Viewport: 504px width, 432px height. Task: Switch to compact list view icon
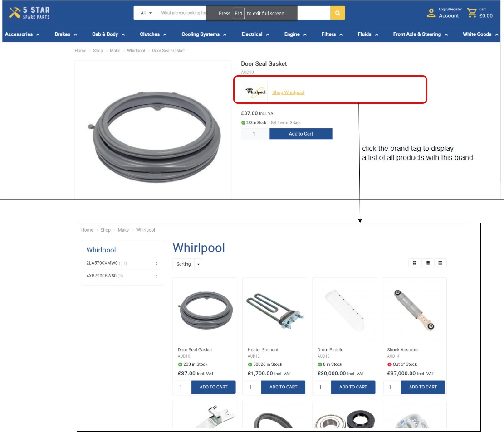coord(440,263)
